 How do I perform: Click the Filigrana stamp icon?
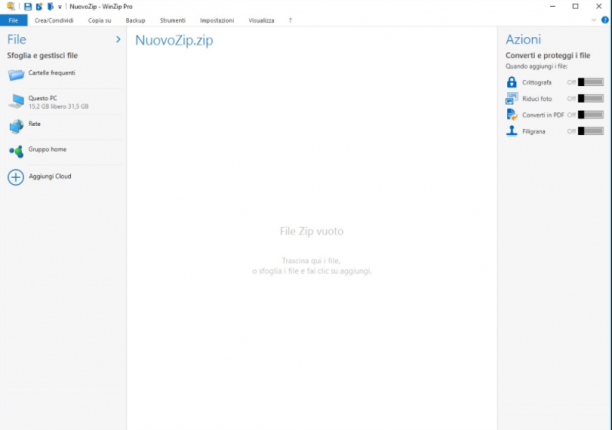pos(511,131)
